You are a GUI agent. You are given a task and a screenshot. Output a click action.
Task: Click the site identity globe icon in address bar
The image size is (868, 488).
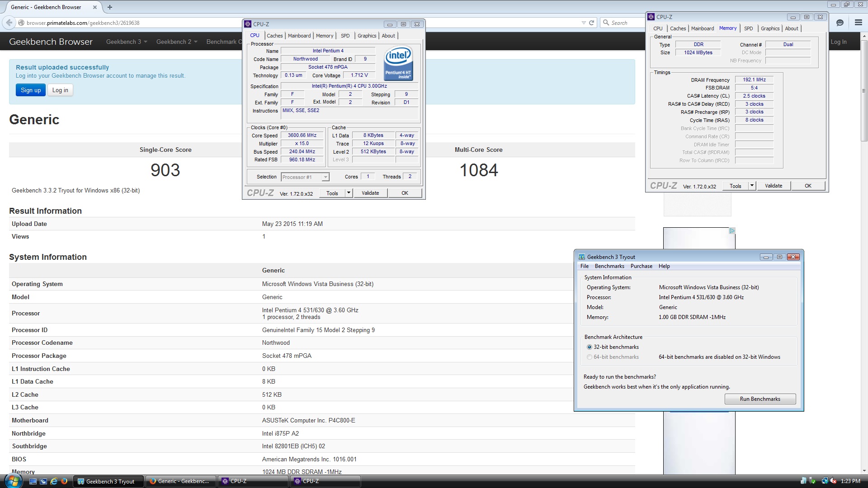[x=21, y=23]
